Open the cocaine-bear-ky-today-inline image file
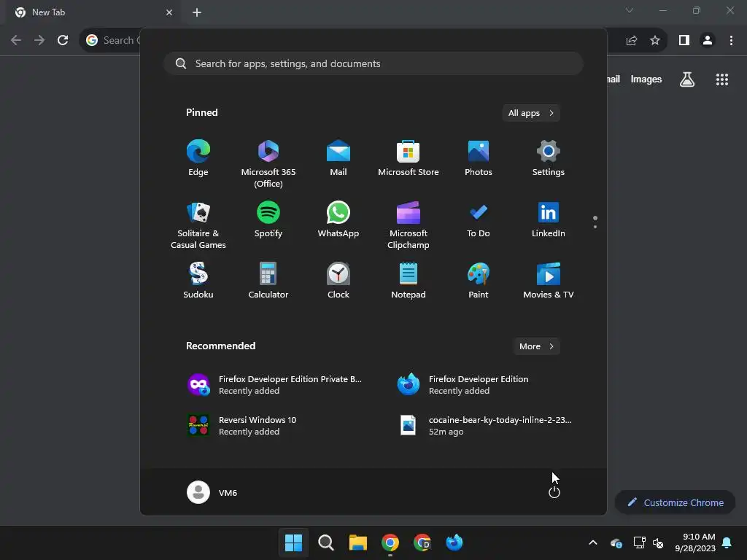The width and height of the screenshot is (747, 560). tap(484, 426)
